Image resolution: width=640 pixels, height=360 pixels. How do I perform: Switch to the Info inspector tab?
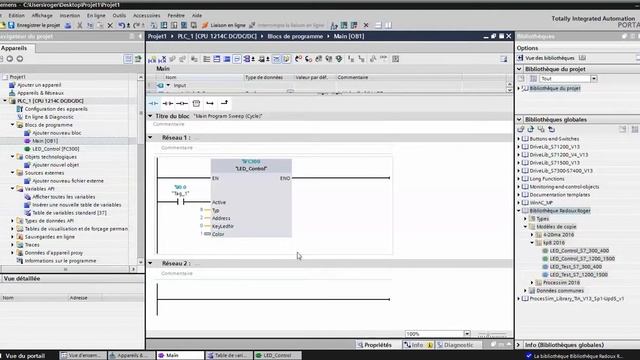(x=418, y=345)
